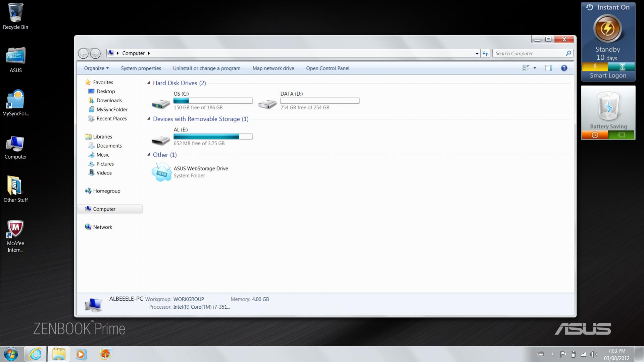Change view using the view icon
The width and height of the screenshot is (644, 362).
click(x=526, y=68)
